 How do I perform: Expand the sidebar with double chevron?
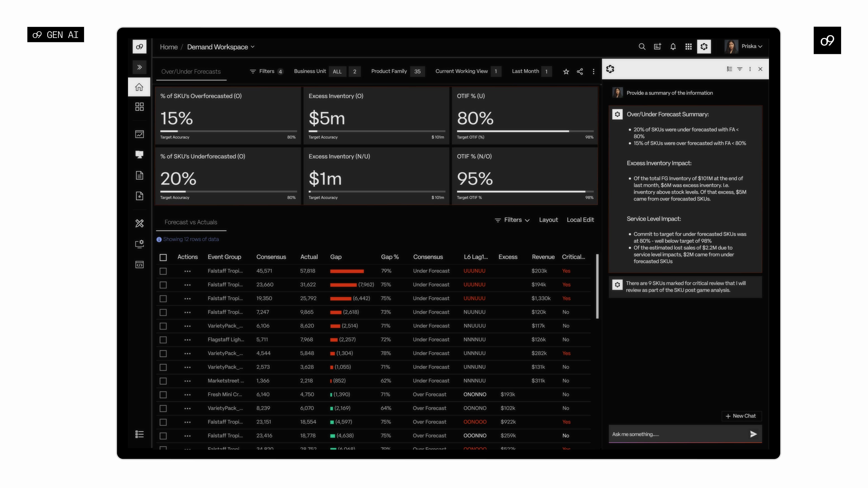tap(139, 67)
